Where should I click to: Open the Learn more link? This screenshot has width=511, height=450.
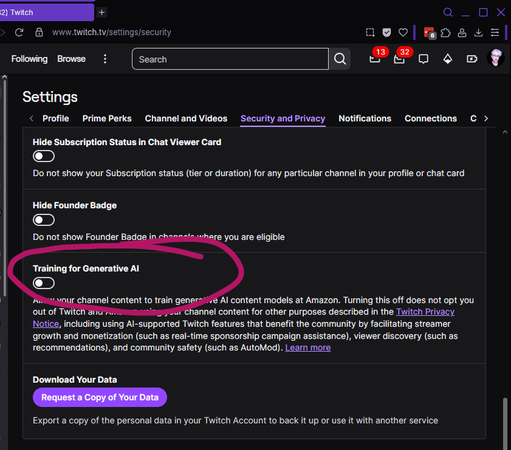(308, 348)
